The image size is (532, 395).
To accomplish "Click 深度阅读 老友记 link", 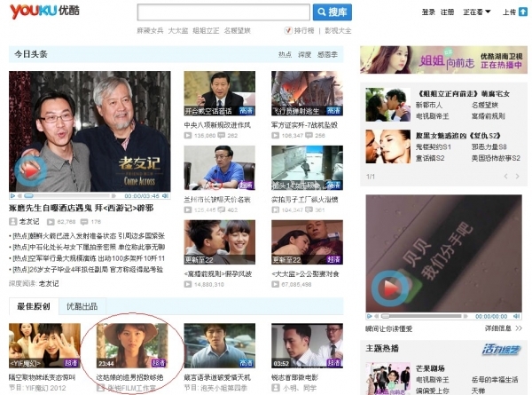I will [48, 283].
